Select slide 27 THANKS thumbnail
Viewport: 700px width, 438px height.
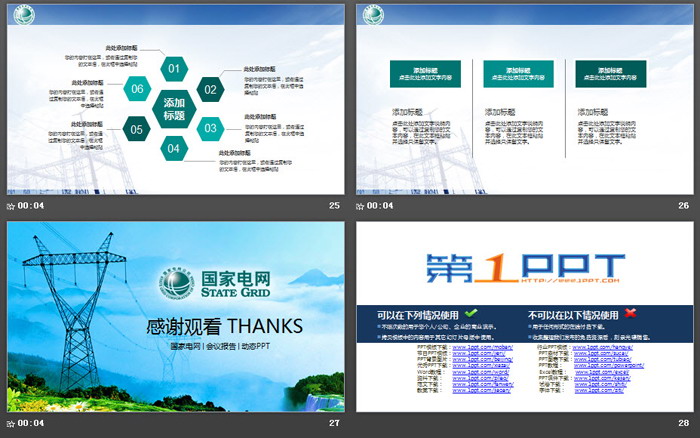click(x=175, y=317)
